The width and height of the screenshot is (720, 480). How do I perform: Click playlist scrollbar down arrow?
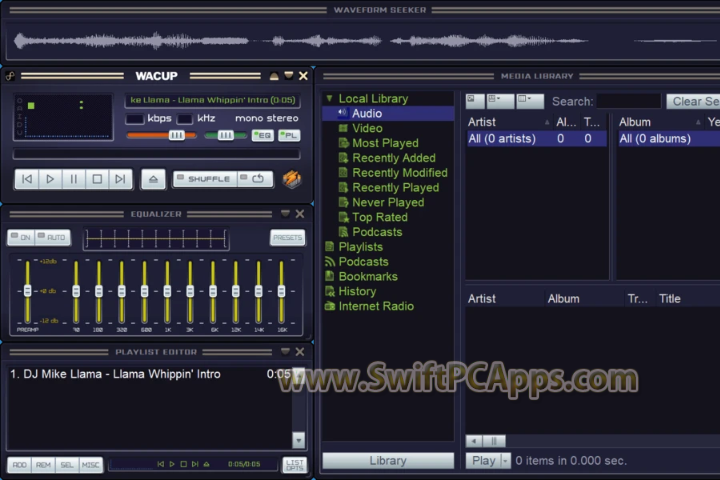coord(298,440)
